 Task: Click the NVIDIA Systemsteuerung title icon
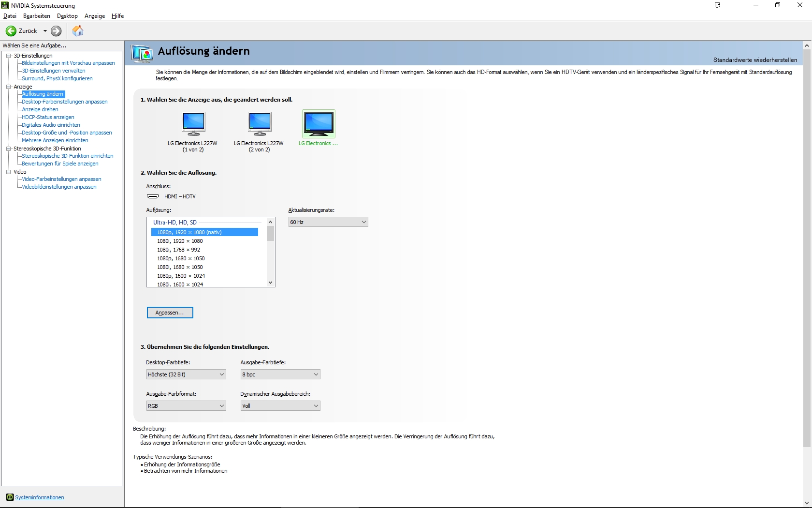click(5, 5)
